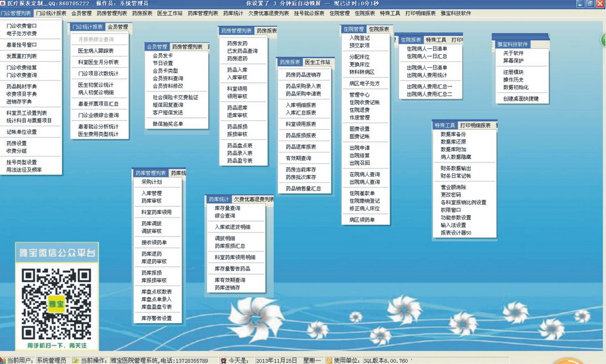
Task: Open 财务数据输出
Action: point(456,168)
